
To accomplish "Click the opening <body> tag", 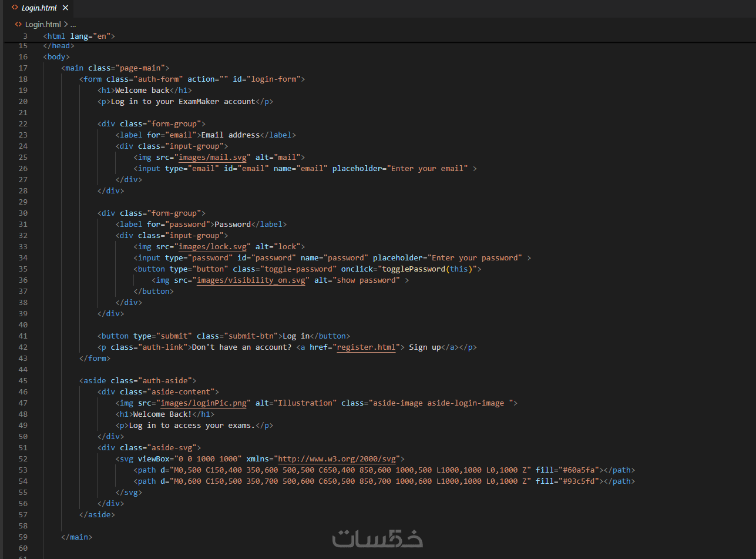I will click(56, 56).
